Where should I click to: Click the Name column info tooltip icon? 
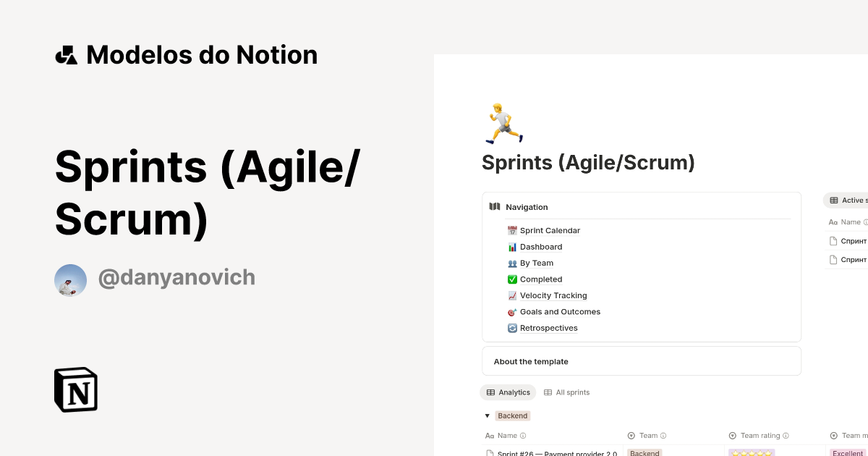(523, 435)
